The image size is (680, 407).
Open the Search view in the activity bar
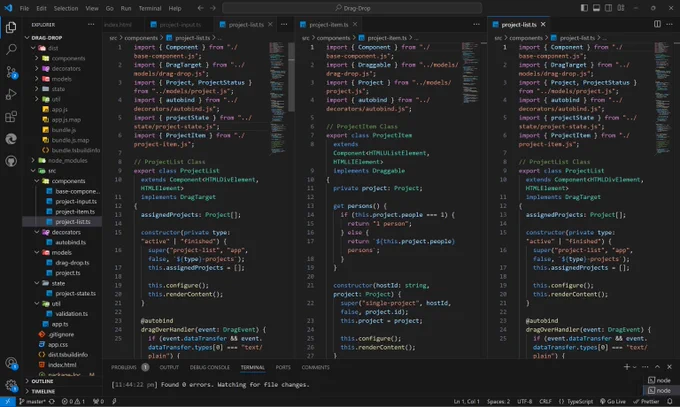click(x=11, y=49)
